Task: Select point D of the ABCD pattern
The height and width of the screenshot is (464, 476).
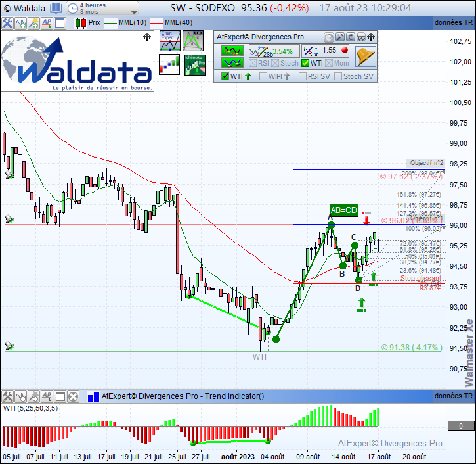Action: coord(358,280)
